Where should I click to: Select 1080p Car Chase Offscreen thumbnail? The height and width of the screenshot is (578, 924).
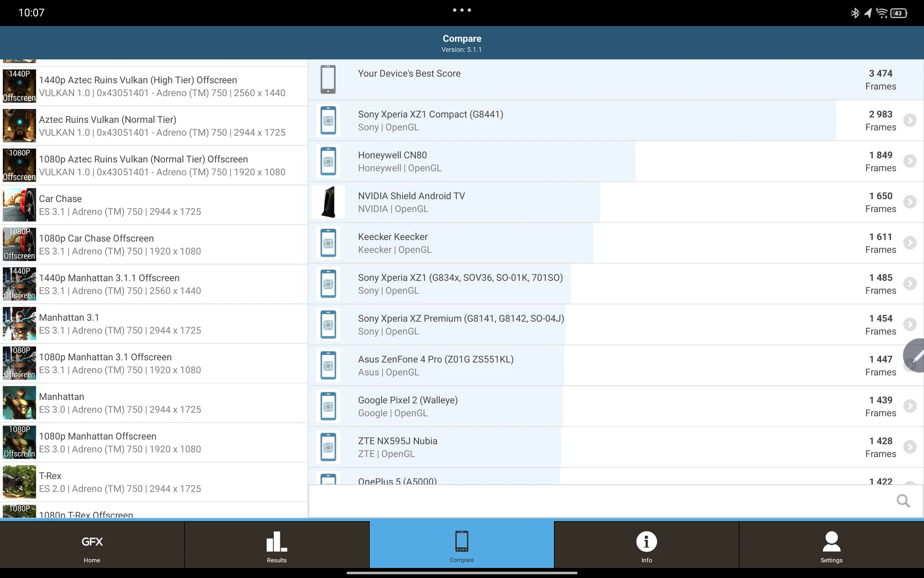tap(19, 244)
